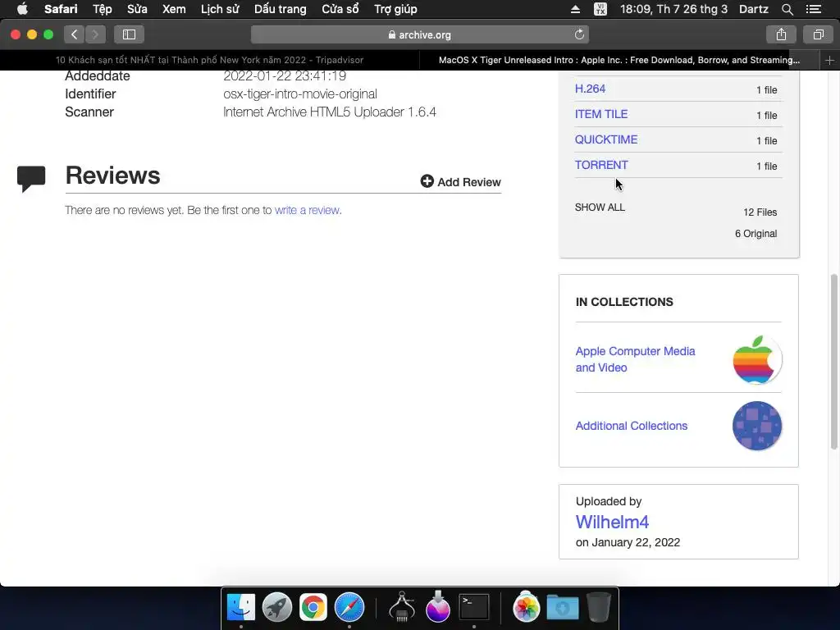
Task: Click the Add Review button
Action: [x=461, y=181]
